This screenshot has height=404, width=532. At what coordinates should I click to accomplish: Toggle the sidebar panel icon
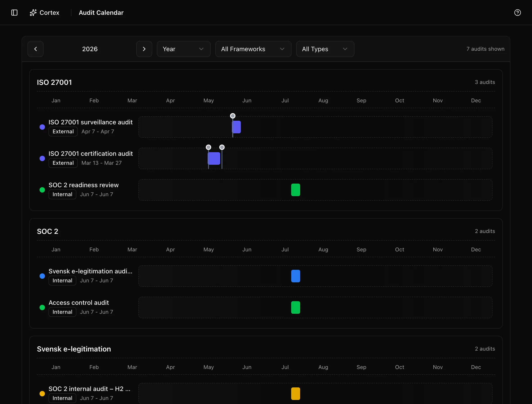pos(14,13)
